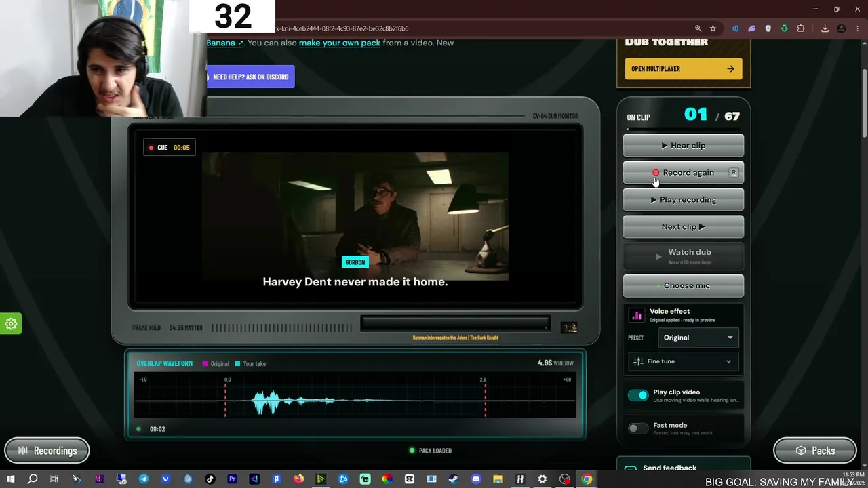Click the video seek bar under the clip
This screenshot has width=868, height=488.
(x=455, y=324)
